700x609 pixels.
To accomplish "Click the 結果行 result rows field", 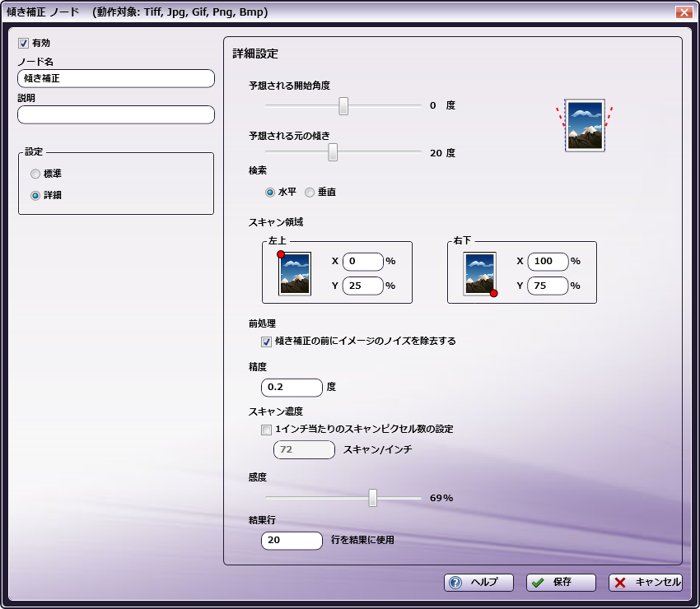I will click(x=292, y=540).
